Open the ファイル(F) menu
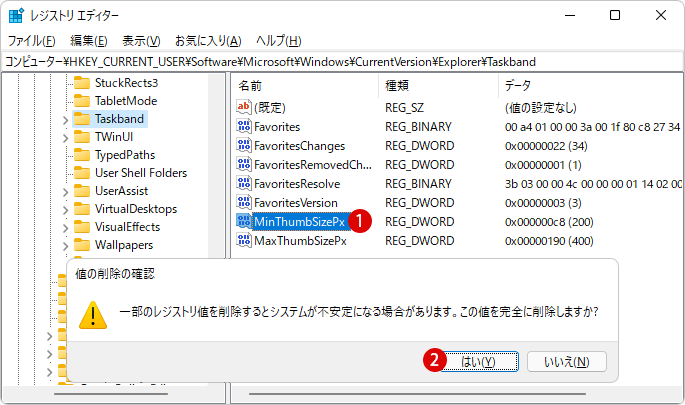 click(x=31, y=41)
